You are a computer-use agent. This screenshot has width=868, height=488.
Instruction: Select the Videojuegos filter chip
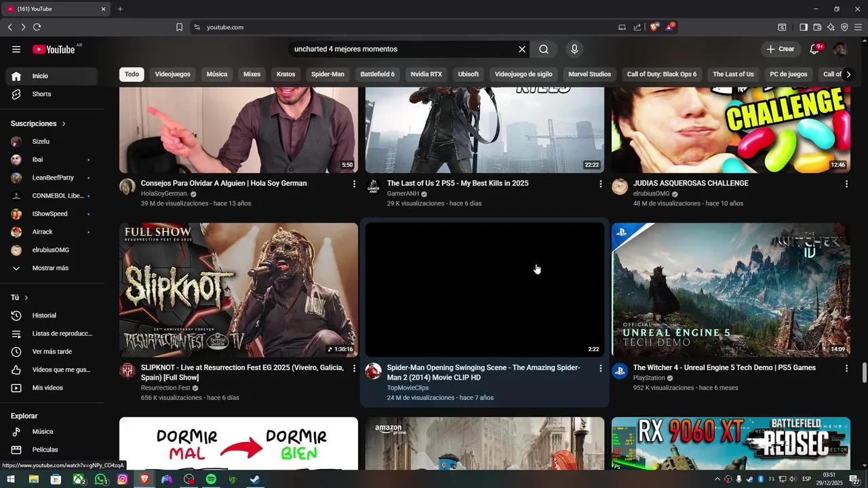(x=173, y=75)
